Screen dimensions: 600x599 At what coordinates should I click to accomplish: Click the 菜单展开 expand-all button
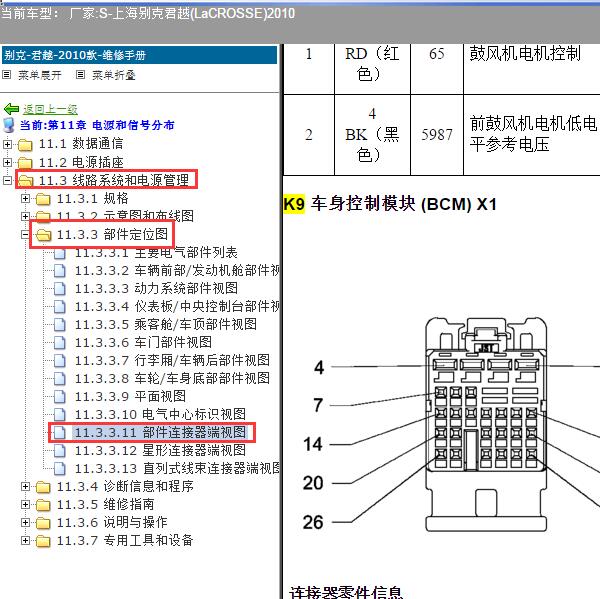(40, 75)
